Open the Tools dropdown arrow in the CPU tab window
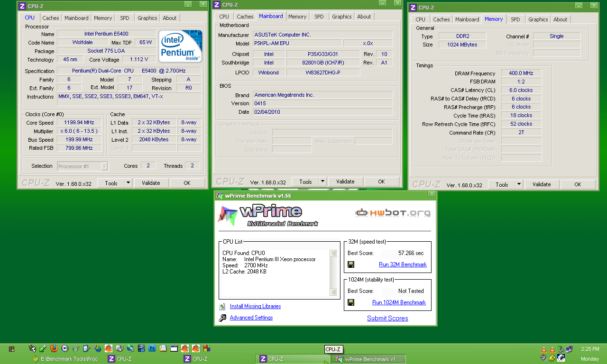The height and width of the screenshot is (364, 607). (128, 183)
